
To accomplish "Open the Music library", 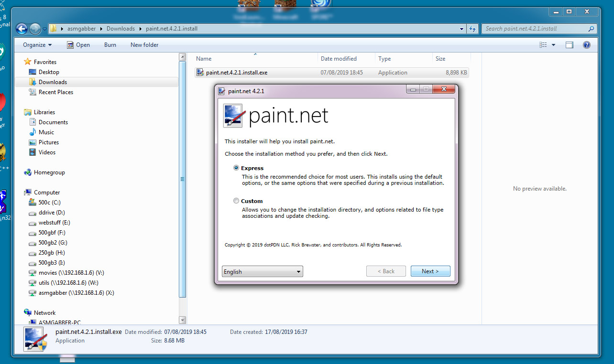I will pyautogui.click(x=46, y=132).
